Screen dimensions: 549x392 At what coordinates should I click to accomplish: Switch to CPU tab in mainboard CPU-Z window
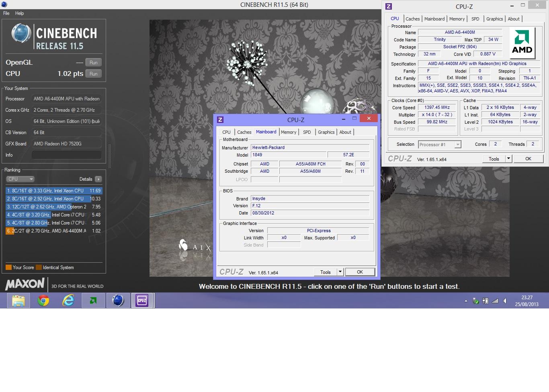pyautogui.click(x=226, y=132)
